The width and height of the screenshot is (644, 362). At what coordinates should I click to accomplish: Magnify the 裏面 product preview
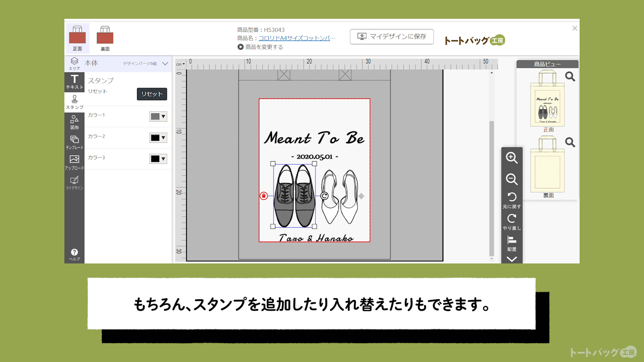coord(570,142)
